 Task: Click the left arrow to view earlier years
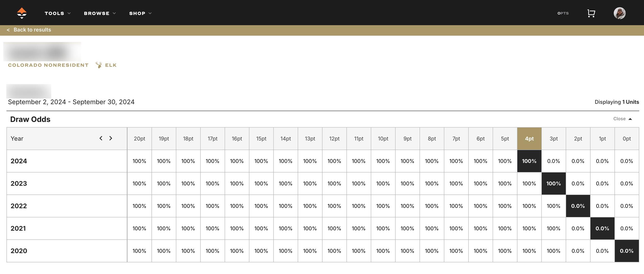pyautogui.click(x=101, y=138)
